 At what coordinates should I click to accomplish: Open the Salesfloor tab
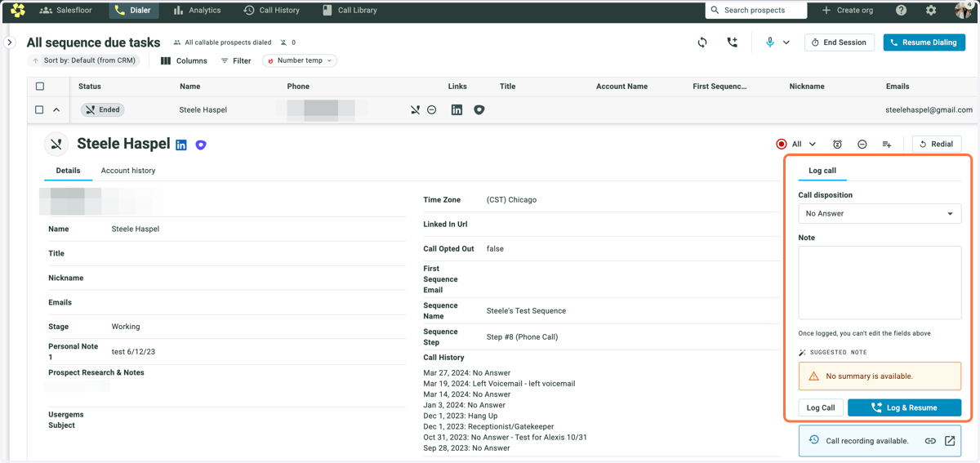point(65,11)
